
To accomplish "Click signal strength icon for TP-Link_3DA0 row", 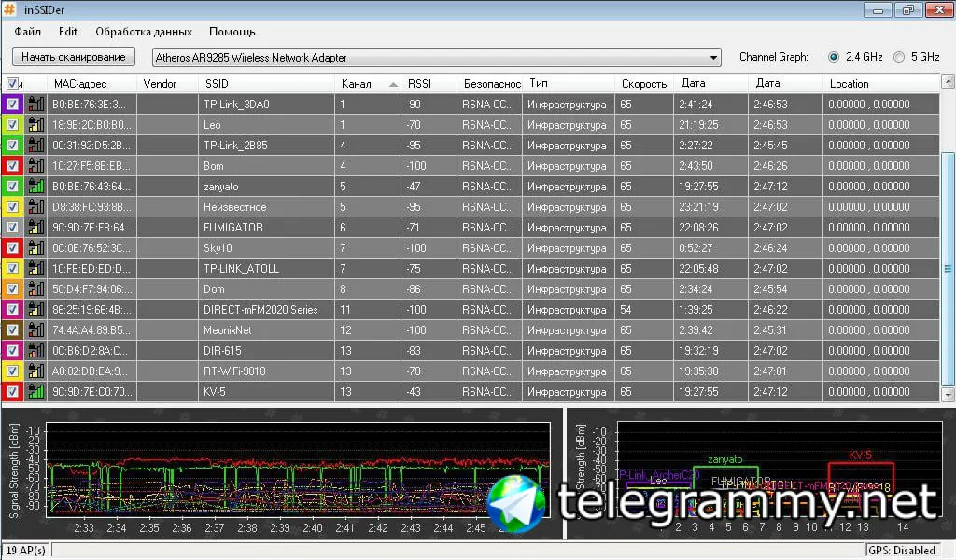I will pos(36,105).
